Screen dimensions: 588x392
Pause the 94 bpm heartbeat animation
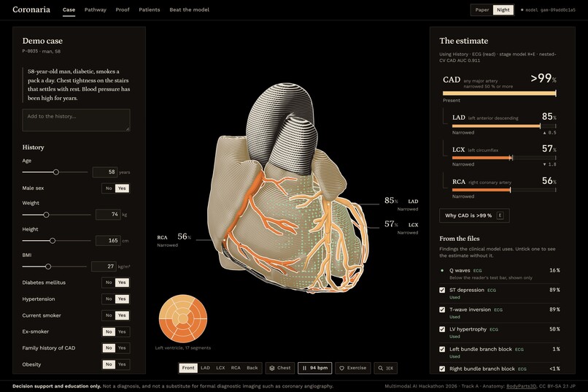point(315,368)
